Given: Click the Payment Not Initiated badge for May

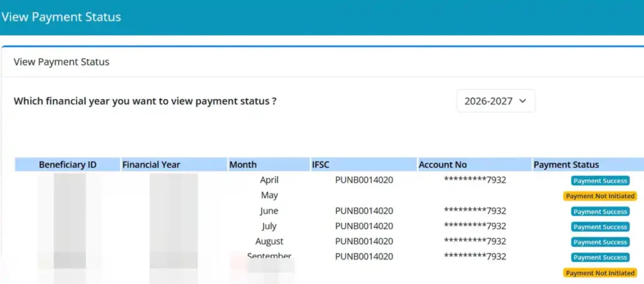Looking at the screenshot, I should click(600, 196).
